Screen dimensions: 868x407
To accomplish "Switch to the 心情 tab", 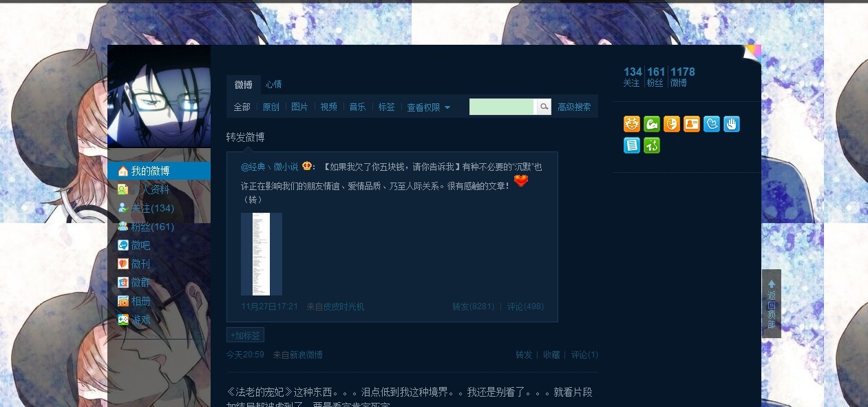I will coord(273,85).
